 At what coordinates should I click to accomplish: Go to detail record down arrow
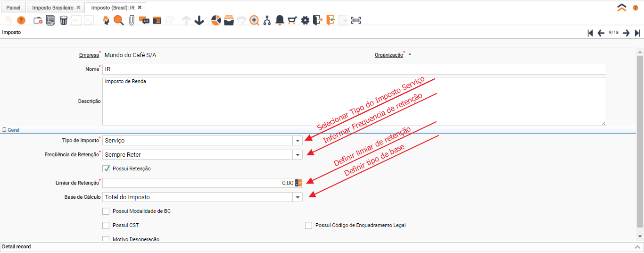point(199,20)
